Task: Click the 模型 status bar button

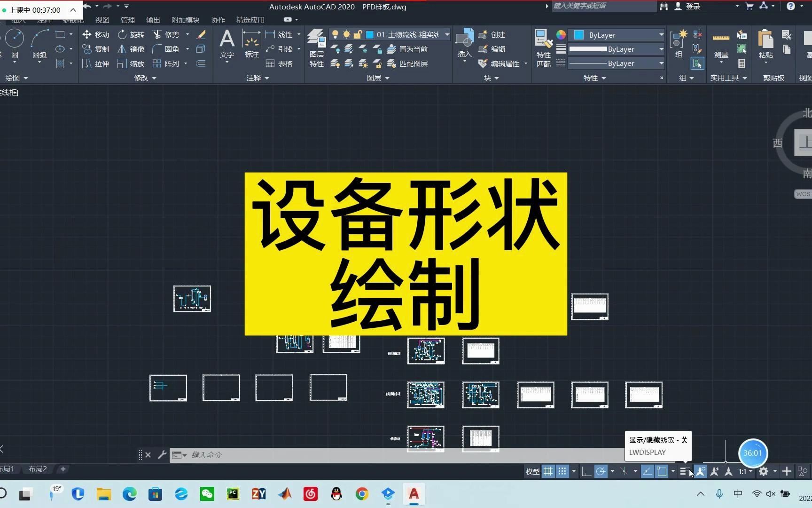Action: pyautogui.click(x=532, y=471)
